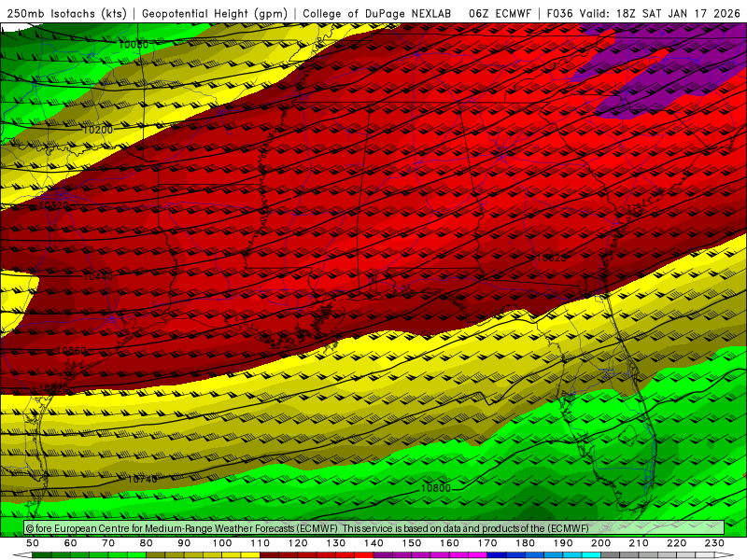Viewport: 747px width, 560px height.
Task: Click 'Valid: 18Z SAT JAN 17 2026' text
Action: (x=660, y=13)
